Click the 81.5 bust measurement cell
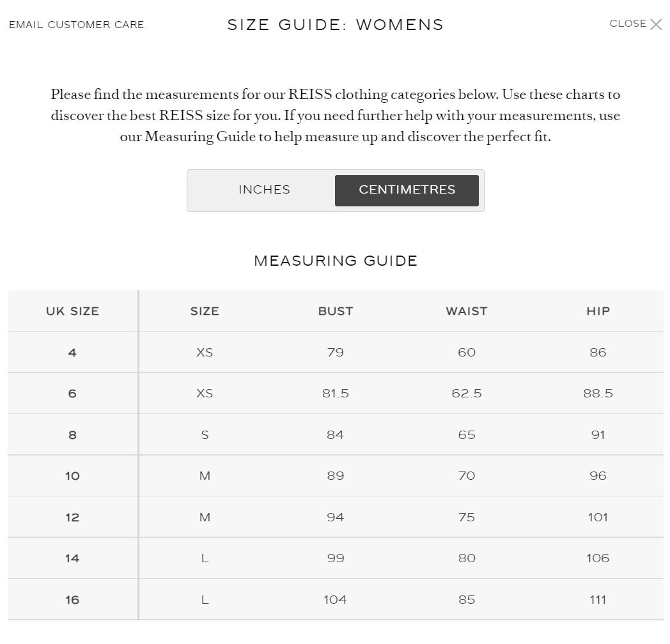Viewport: 670px width, 644px height. tap(336, 394)
